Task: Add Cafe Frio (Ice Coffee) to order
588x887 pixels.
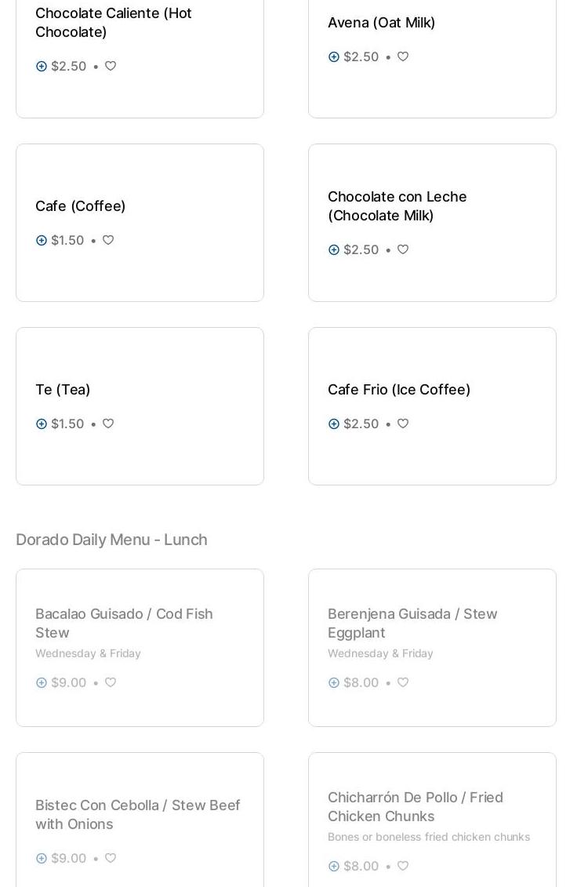Action: click(334, 424)
